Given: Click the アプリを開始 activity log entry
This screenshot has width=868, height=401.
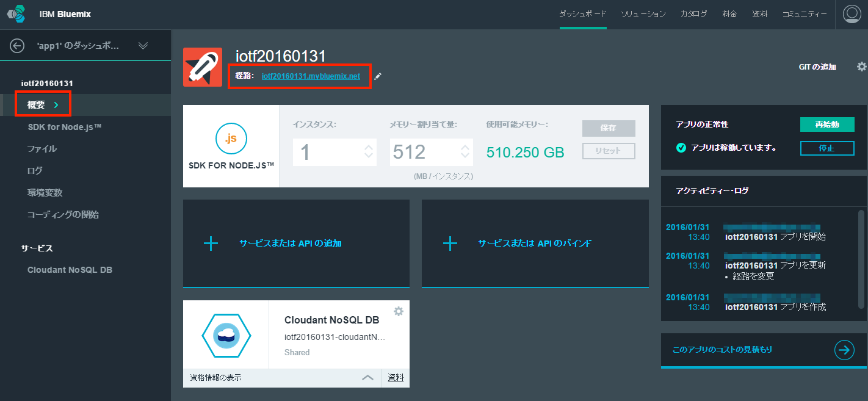Looking at the screenshot, I should 775,237.
